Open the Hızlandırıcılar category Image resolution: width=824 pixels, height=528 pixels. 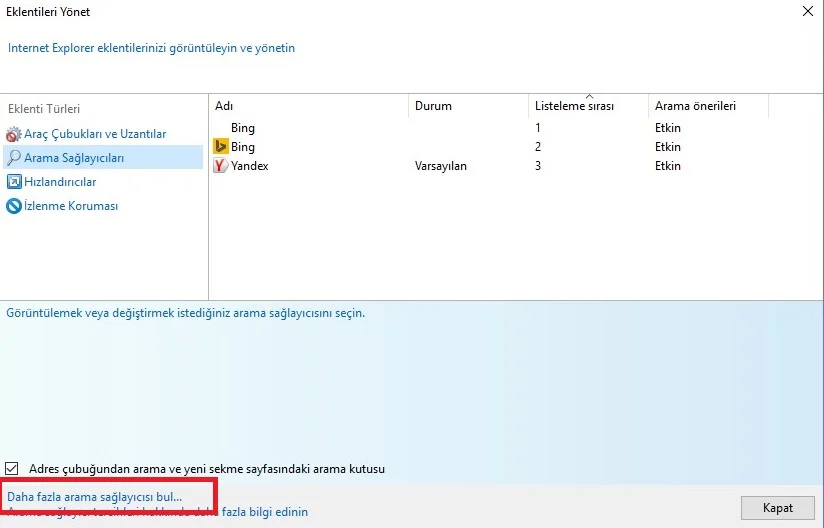(60, 182)
